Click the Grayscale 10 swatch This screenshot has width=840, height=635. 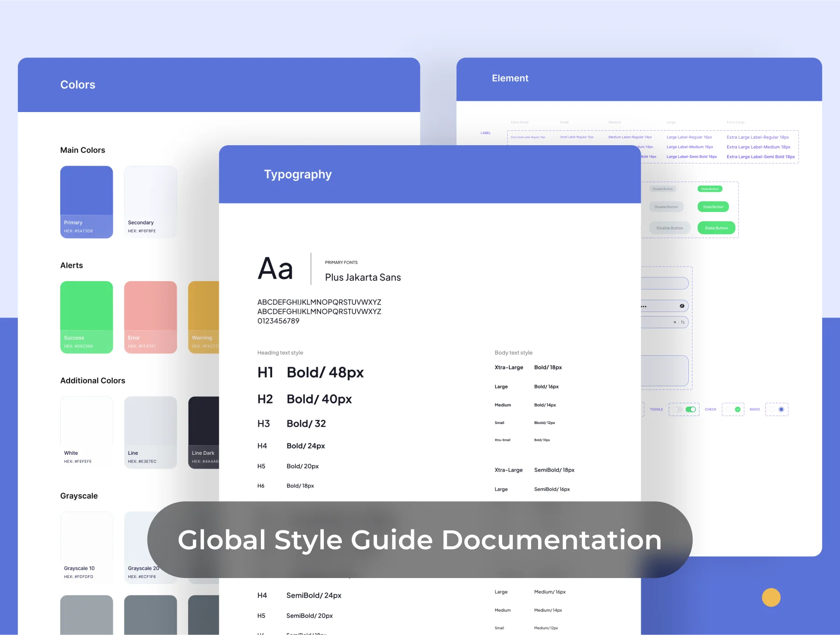[x=86, y=548]
